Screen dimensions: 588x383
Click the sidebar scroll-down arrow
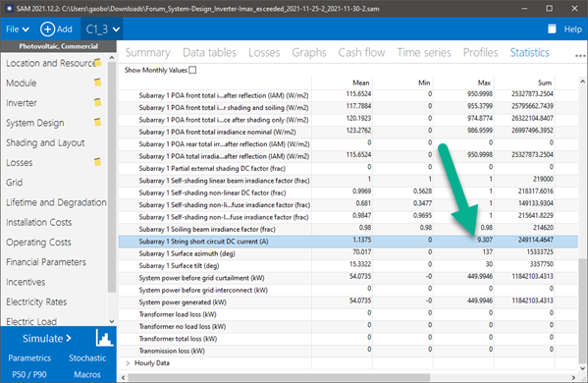111,321
